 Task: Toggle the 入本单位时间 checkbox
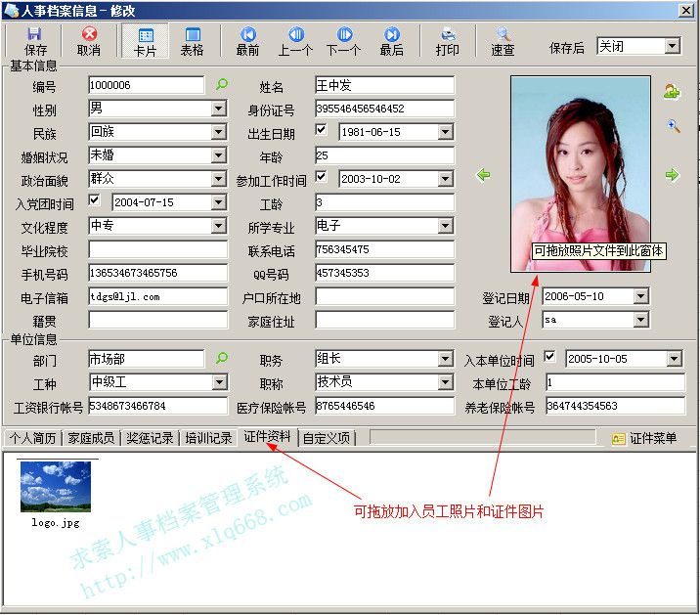(x=549, y=359)
